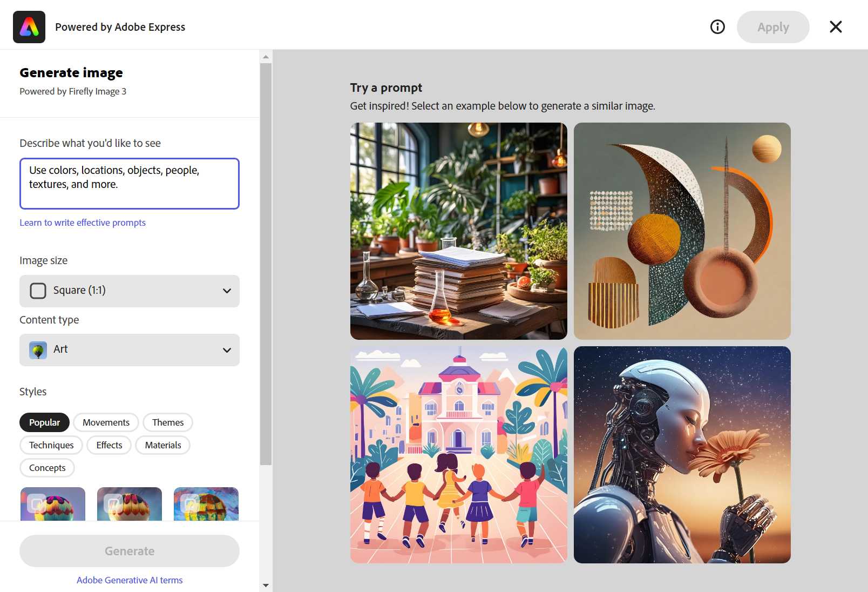Toggle the Effects style filter
Screen dimensions: 868x592
109,445
